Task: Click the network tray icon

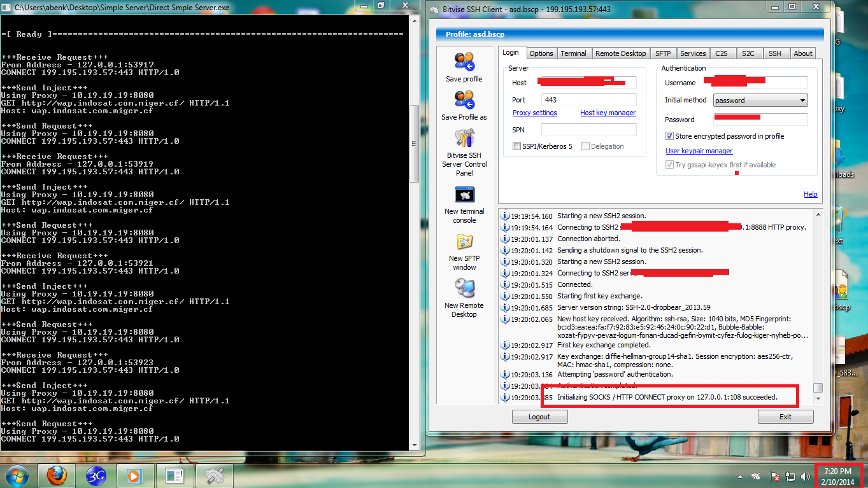Action: click(790, 476)
